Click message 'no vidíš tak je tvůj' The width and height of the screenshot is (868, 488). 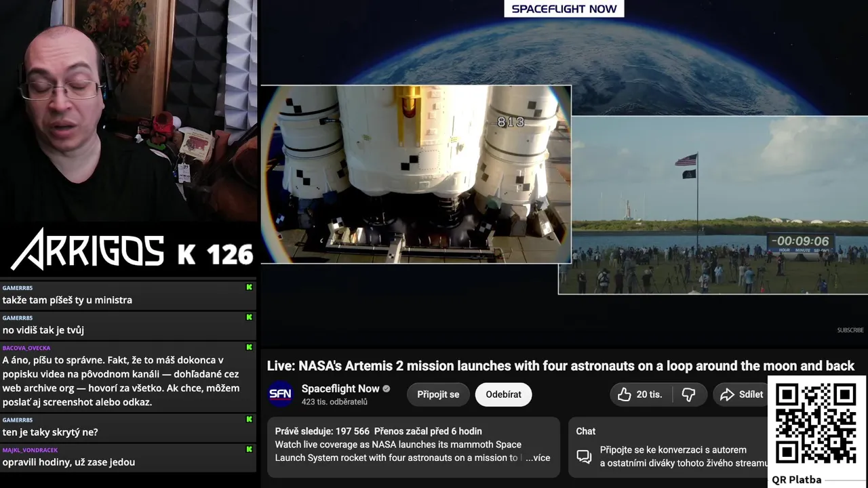pyautogui.click(x=43, y=330)
